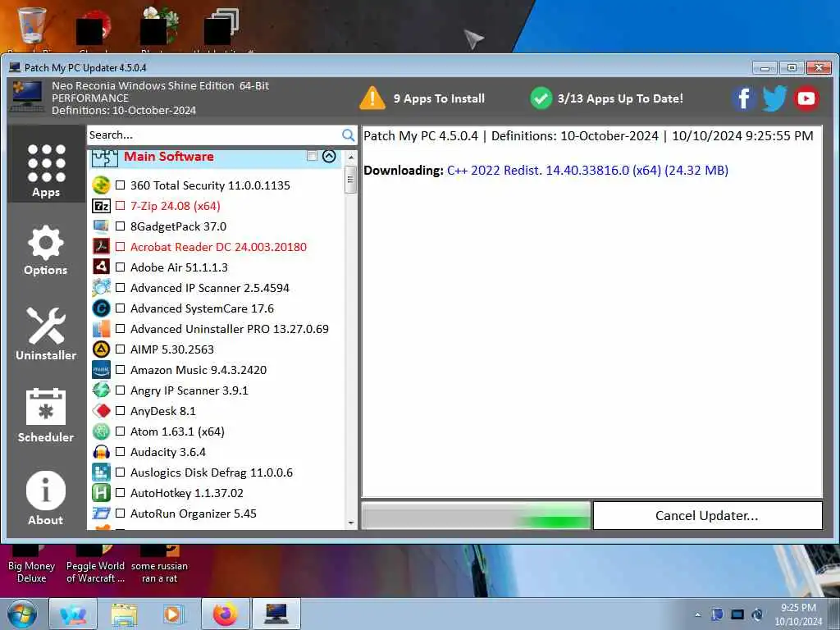This screenshot has height=630, width=840.
Task: Click the 360 Total Security app icon
Action: point(101,185)
